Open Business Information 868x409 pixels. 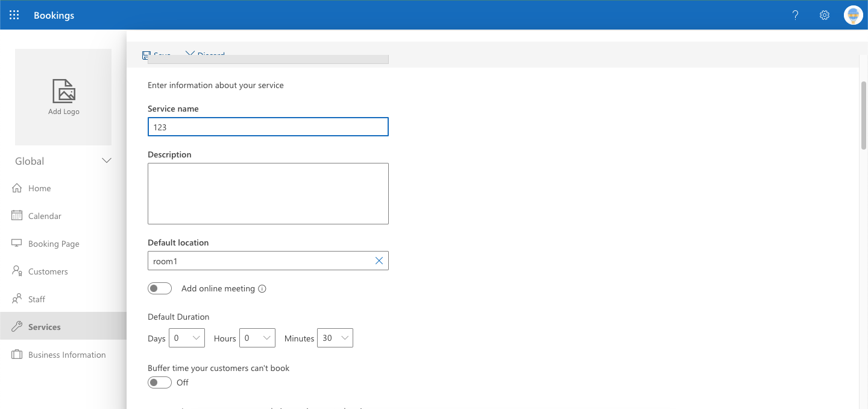63,355
